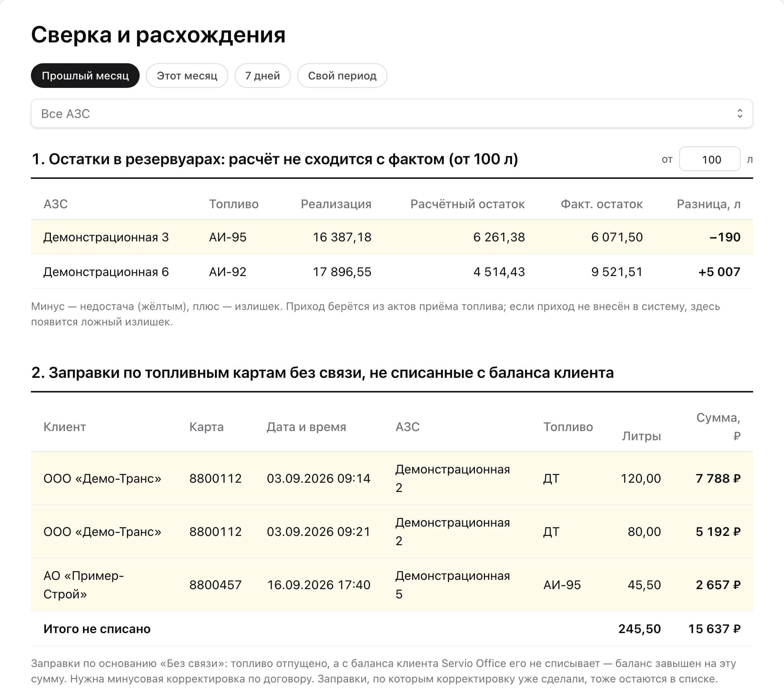
Task: Click the 9 521,51 actual balance value
Action: (x=617, y=272)
